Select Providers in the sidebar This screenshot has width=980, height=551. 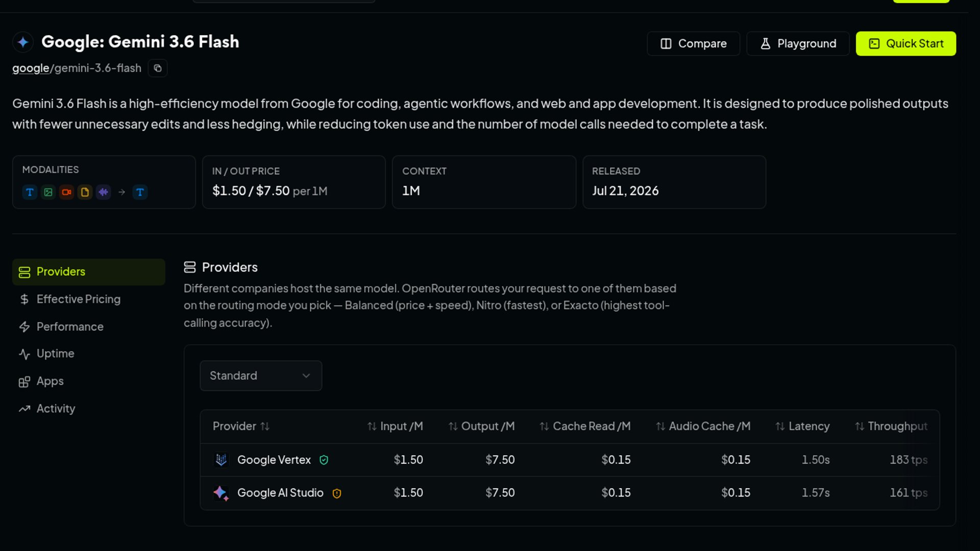[x=89, y=272]
